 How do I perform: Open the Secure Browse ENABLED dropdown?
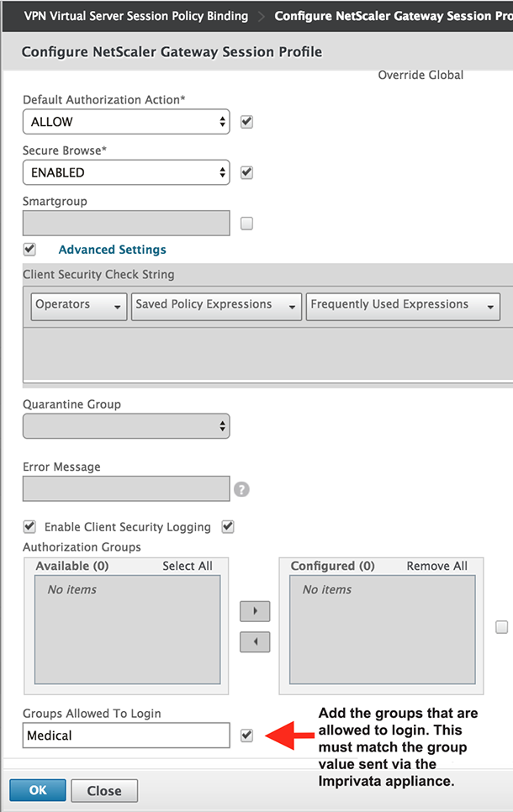(x=126, y=172)
